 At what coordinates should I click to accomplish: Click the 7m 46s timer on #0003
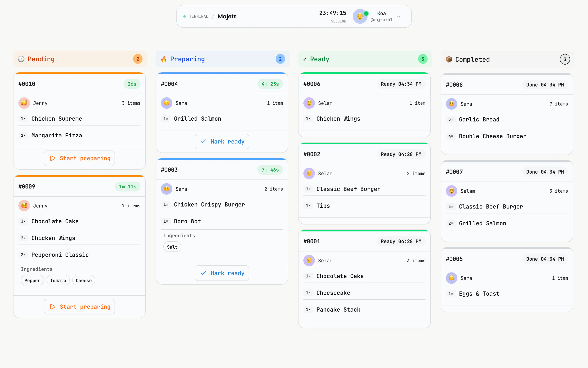(x=270, y=170)
